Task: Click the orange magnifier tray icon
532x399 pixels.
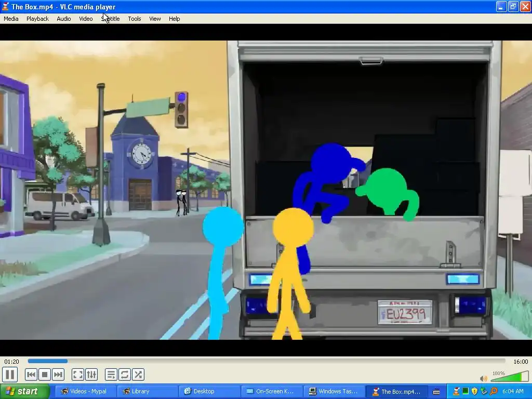Action: pos(494,391)
